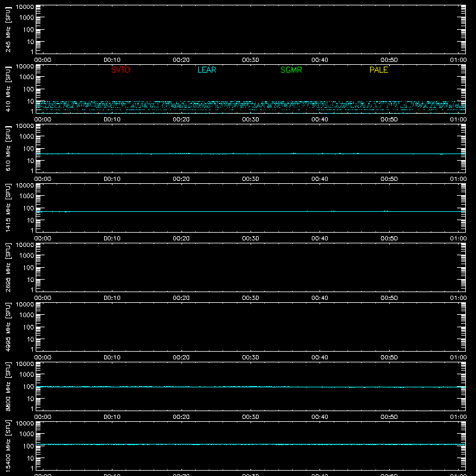
Task: Click 00:40 time label under 4995 MHz plot
Action: [x=320, y=358]
